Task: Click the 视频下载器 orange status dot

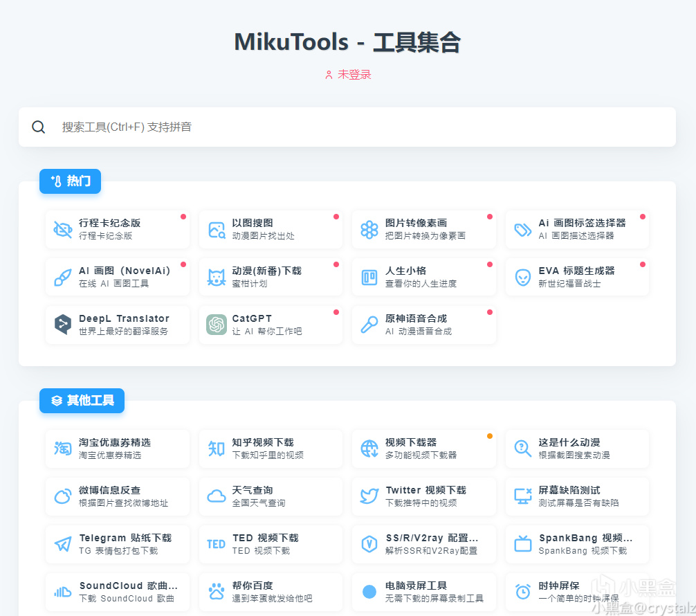Action: [x=490, y=436]
